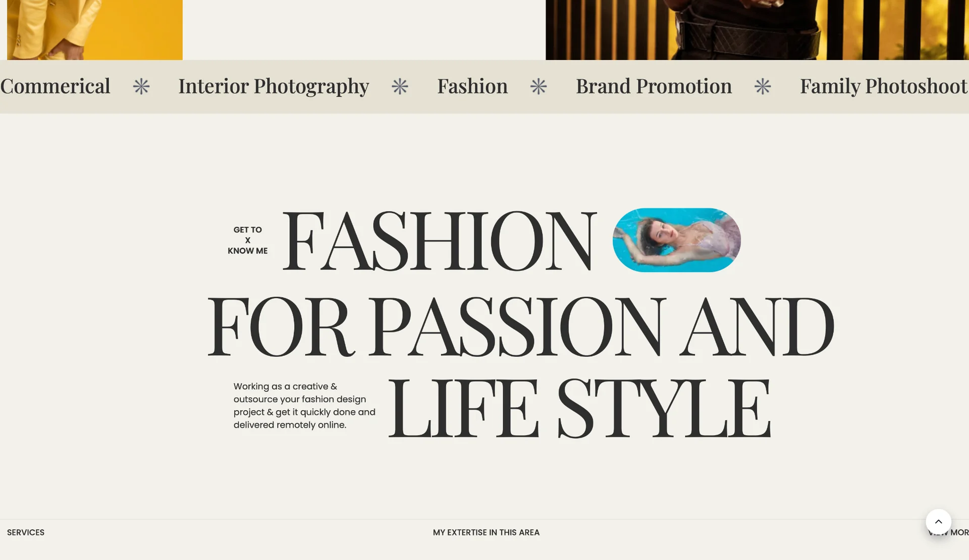Select Family Photoshoot in the banner

883,86
